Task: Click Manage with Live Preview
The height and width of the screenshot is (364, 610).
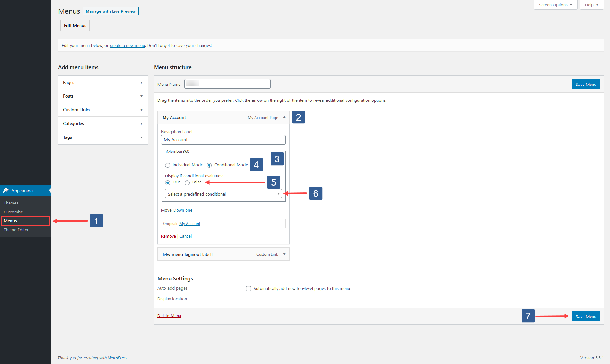Action: pos(110,11)
